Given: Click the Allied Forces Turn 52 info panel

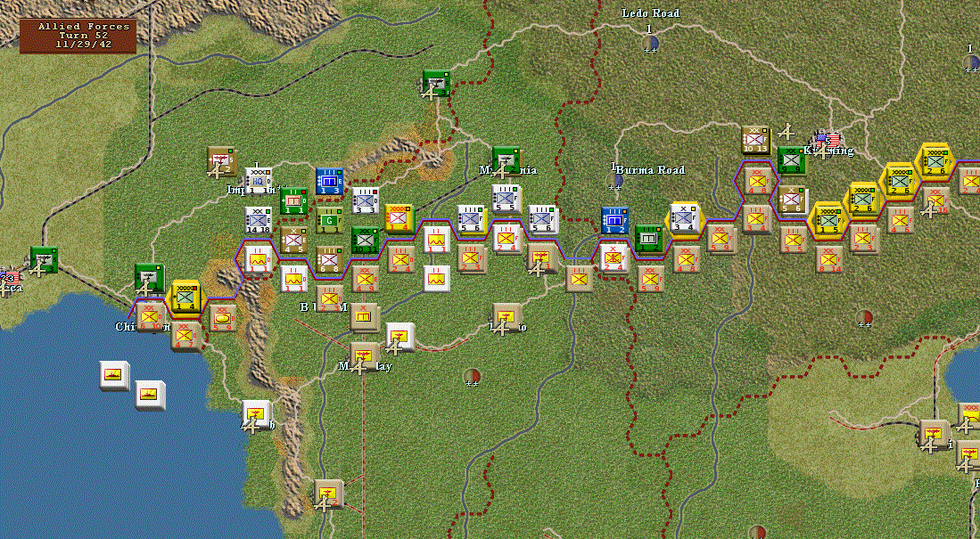Looking at the screenshot, I should pyautogui.click(x=78, y=36).
